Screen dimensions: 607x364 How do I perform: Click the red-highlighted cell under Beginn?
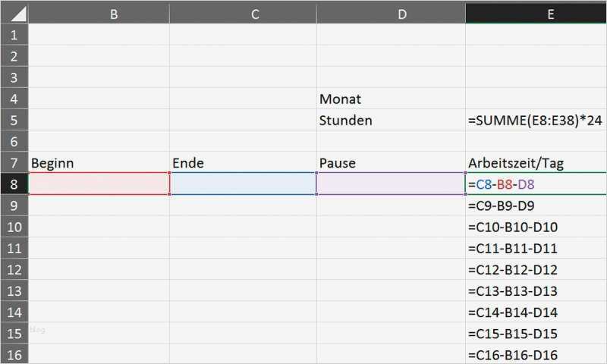pos(99,184)
